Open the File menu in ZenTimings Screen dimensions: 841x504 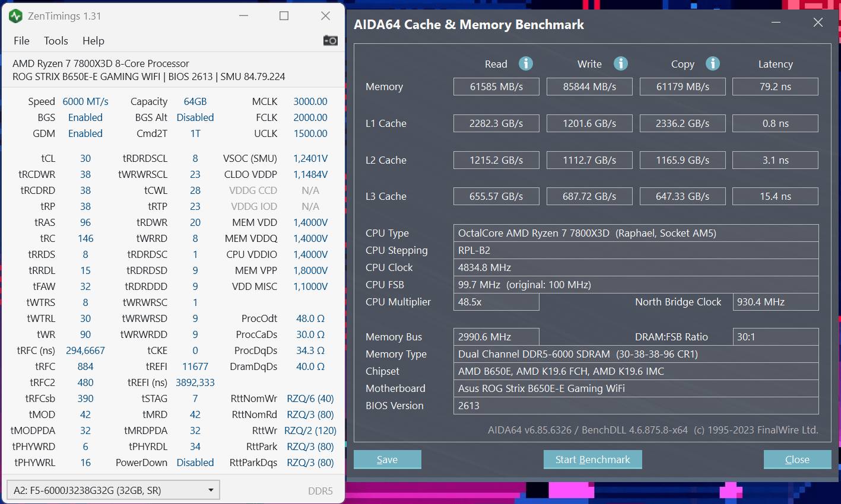[21, 41]
